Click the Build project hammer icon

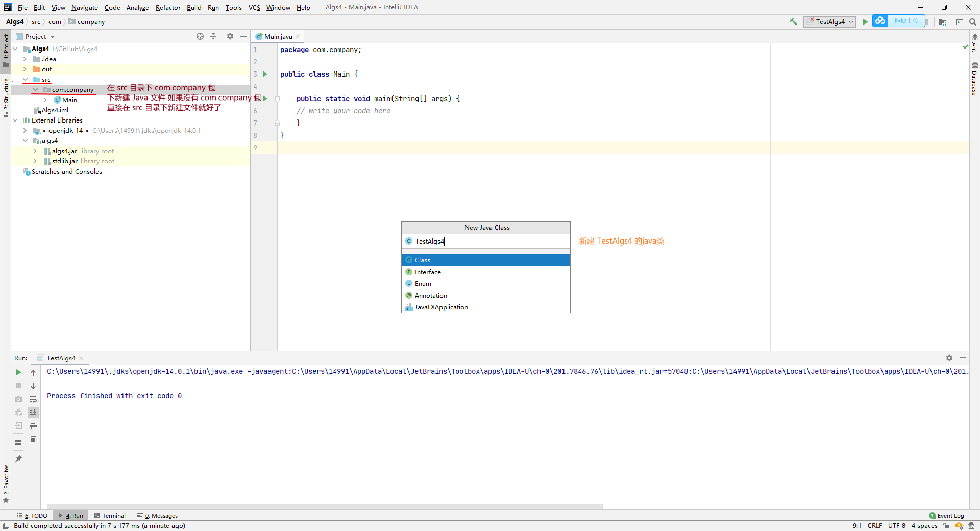pos(793,22)
